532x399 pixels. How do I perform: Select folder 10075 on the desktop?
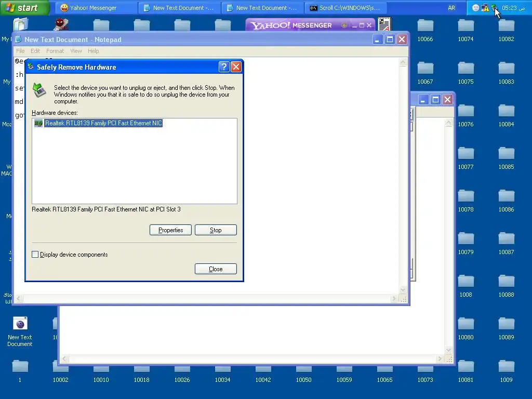[x=466, y=73]
